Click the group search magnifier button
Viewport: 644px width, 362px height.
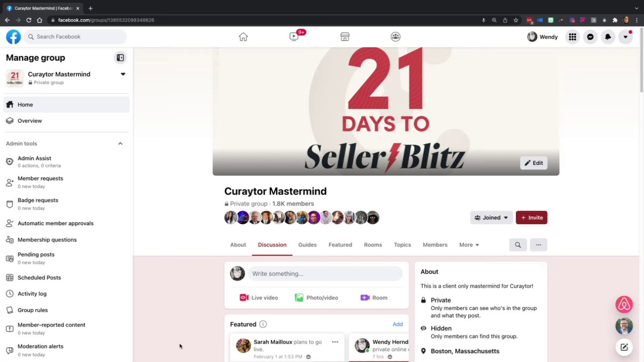[518, 245]
